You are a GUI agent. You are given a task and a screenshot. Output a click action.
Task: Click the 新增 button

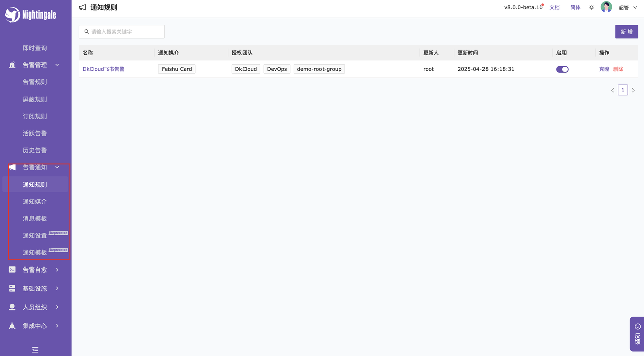pyautogui.click(x=626, y=32)
